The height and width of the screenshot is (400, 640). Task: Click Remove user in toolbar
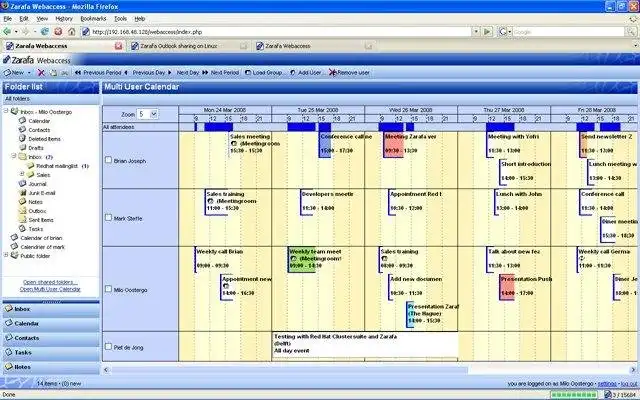[x=349, y=73]
